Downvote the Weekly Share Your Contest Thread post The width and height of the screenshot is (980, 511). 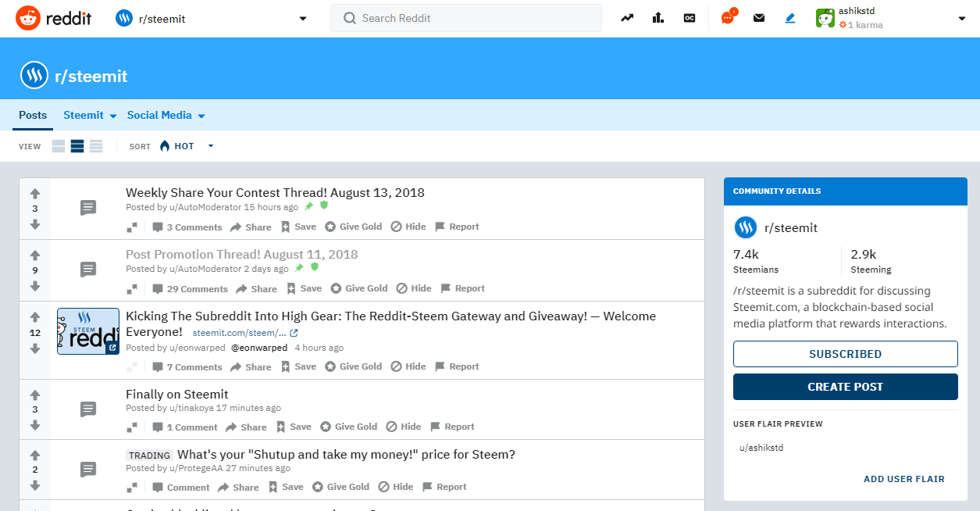coord(35,224)
